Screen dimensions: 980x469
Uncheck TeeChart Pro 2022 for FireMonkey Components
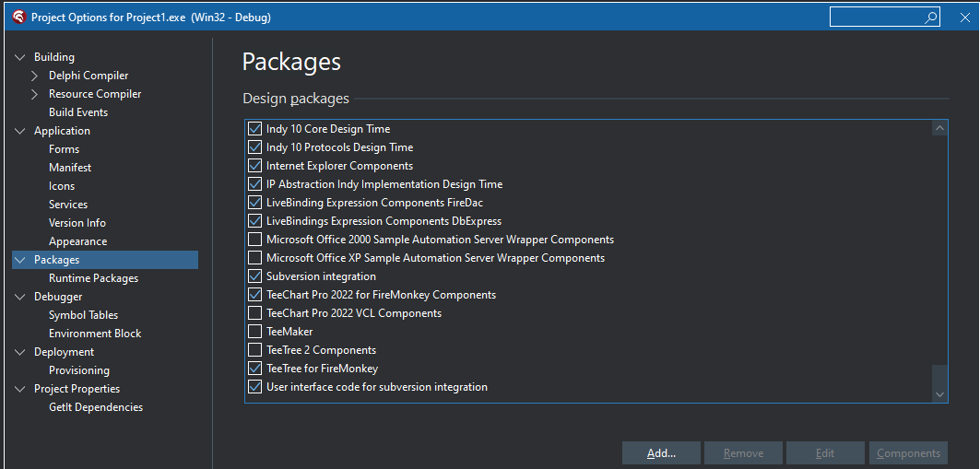255,295
